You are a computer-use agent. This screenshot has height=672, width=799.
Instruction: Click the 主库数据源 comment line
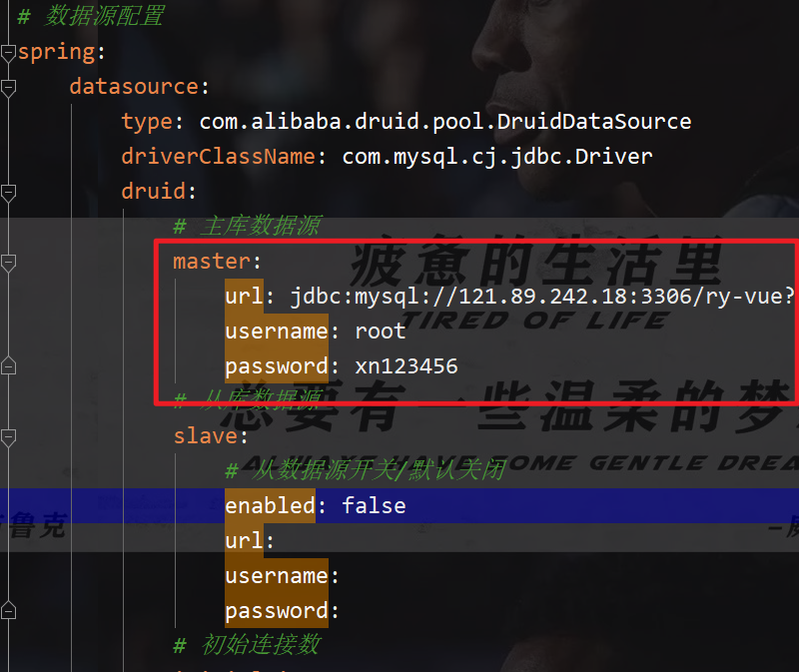(250, 226)
